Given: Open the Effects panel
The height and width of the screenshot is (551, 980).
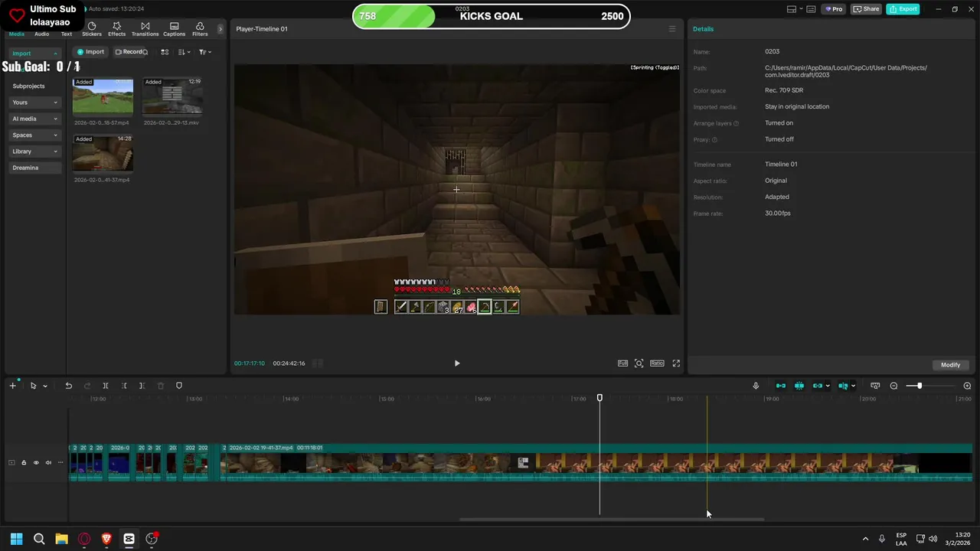Looking at the screenshot, I should point(116,29).
